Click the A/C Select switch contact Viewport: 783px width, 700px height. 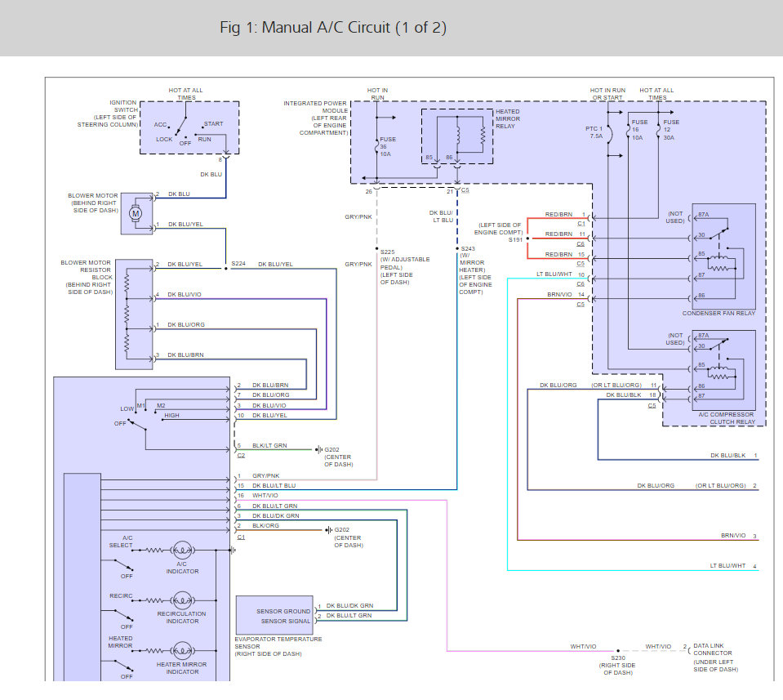[123, 564]
